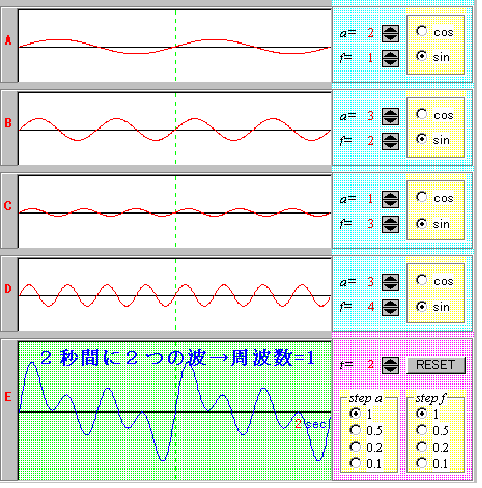Screen dimensions: 482x488
Task: Change frequency stepper of wave D
Action: pos(390,307)
